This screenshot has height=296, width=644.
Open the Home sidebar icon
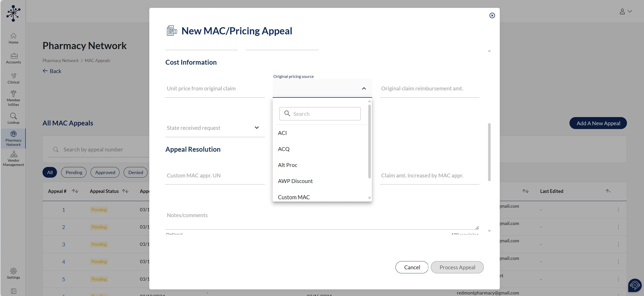pos(13,36)
